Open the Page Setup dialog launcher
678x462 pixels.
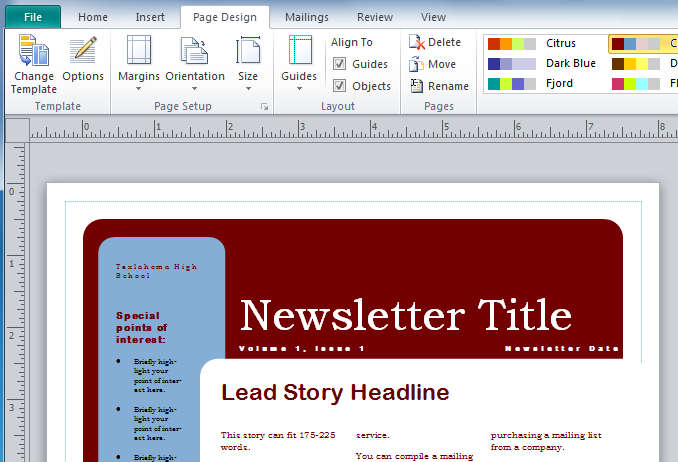point(265,106)
